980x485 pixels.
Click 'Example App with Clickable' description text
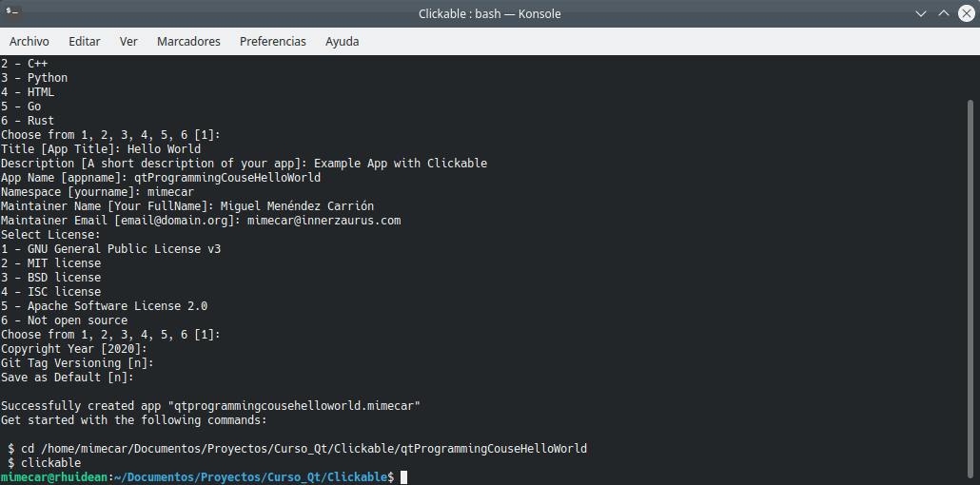point(401,164)
